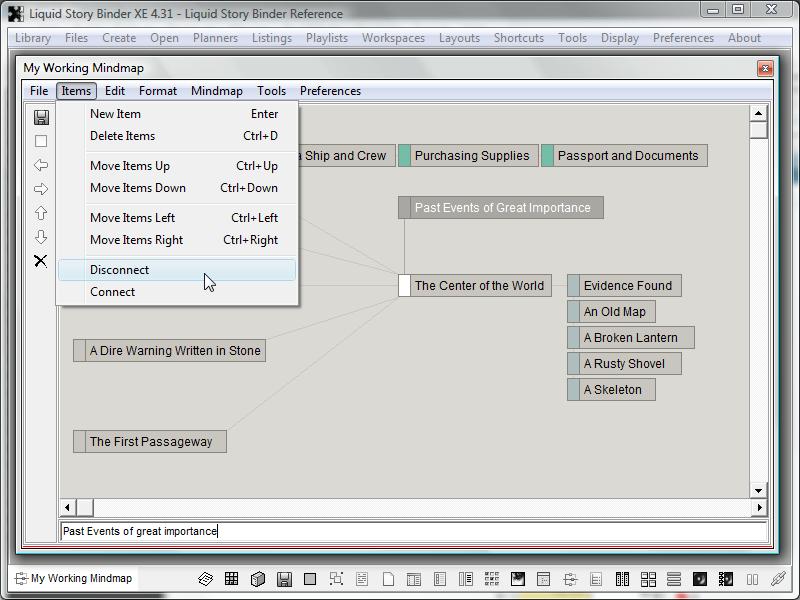Image resolution: width=800 pixels, height=600 pixels.
Task: Click the X delete icon in sidebar
Action: pos(41,261)
